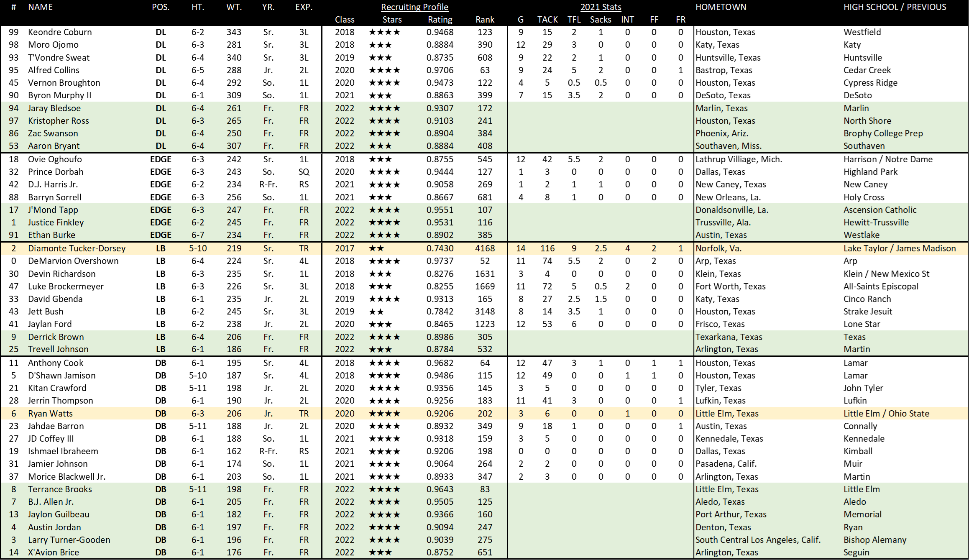The image size is (969, 560).
Task: Select X'Avion Brice's three-star rating
Action: point(380,552)
